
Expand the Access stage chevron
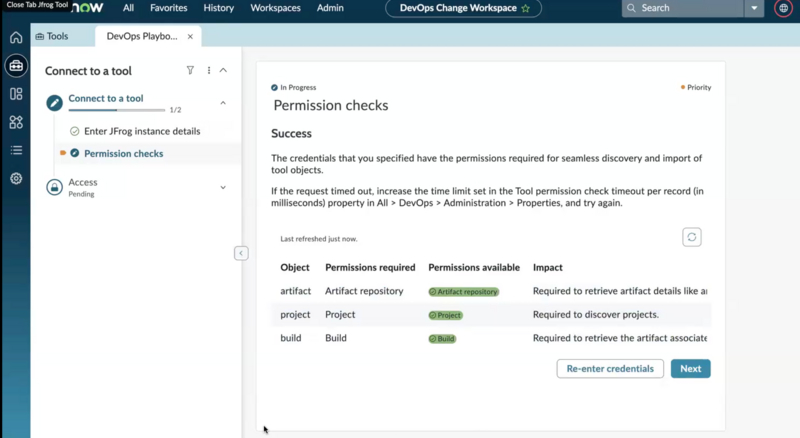[x=223, y=187]
